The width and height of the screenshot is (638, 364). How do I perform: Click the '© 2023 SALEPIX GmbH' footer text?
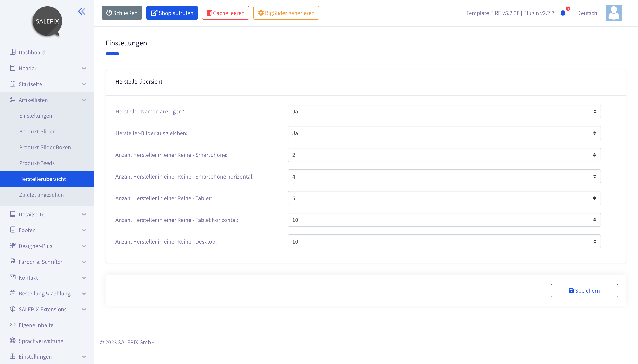pyautogui.click(x=127, y=342)
